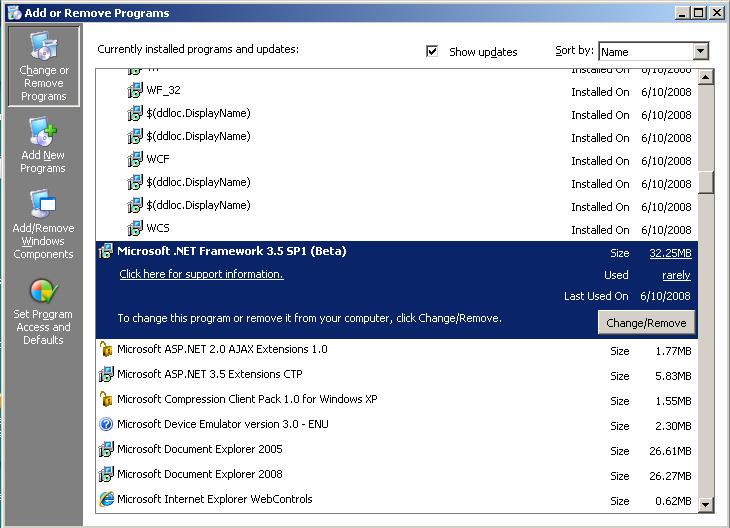Screen dimensions: 730x528
Task: Click the Microsoft .NET Framework 3.5 SP1 icon
Action: point(106,251)
